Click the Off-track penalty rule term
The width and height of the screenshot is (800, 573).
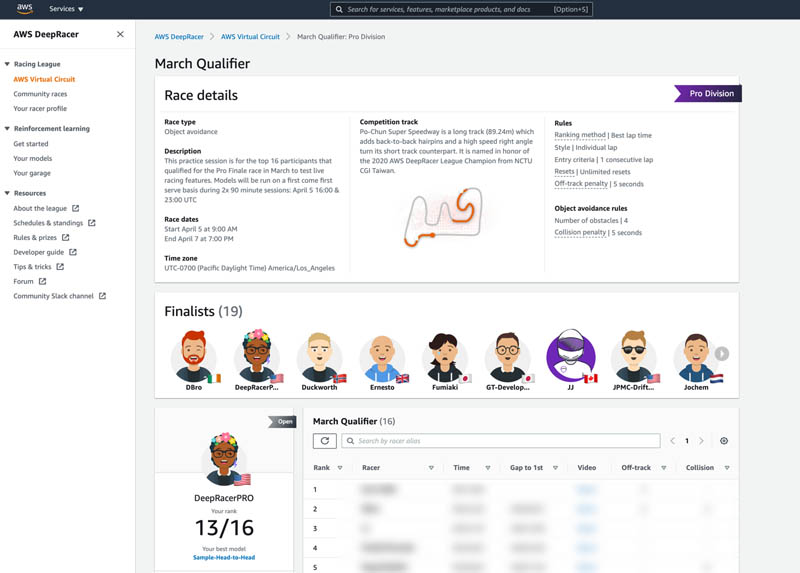point(581,184)
